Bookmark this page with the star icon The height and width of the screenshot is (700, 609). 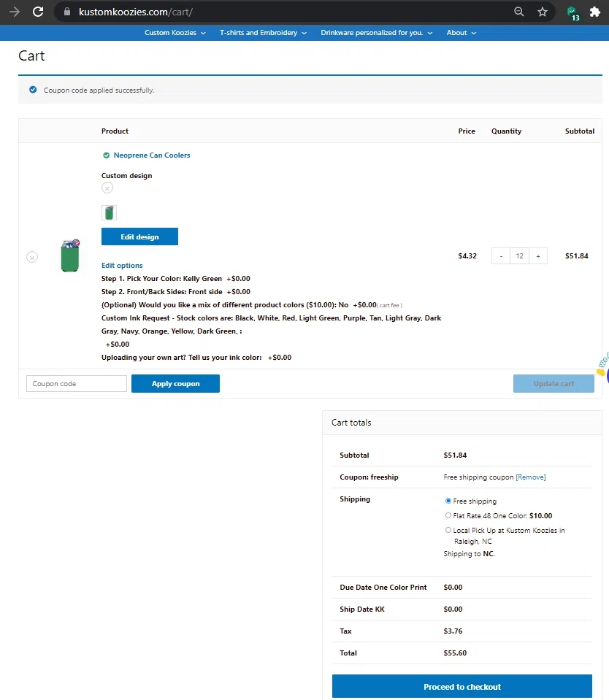pos(543,12)
